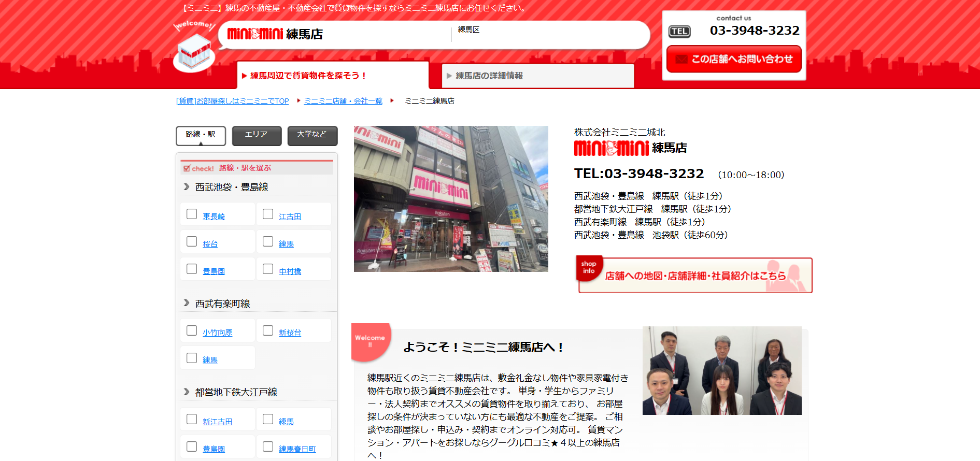The height and width of the screenshot is (461, 980).
Task: Check 練馬 under 西武有楽町線
Action: [x=192, y=358]
